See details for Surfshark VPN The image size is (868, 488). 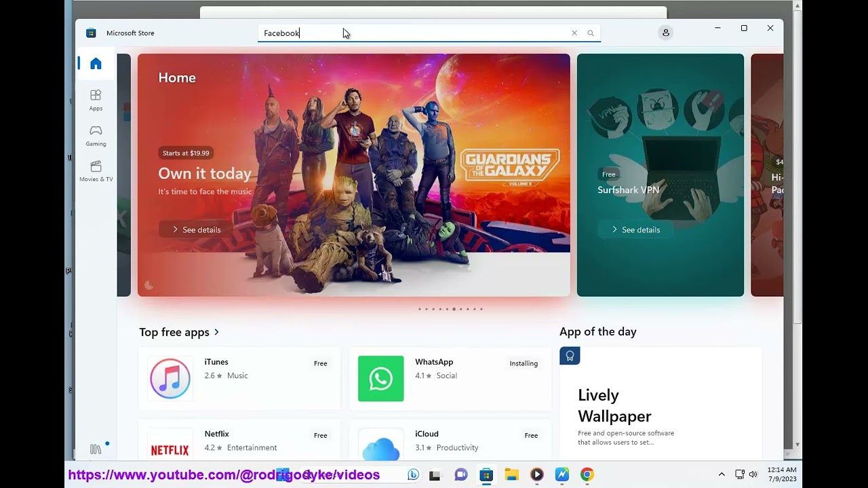tap(635, 230)
